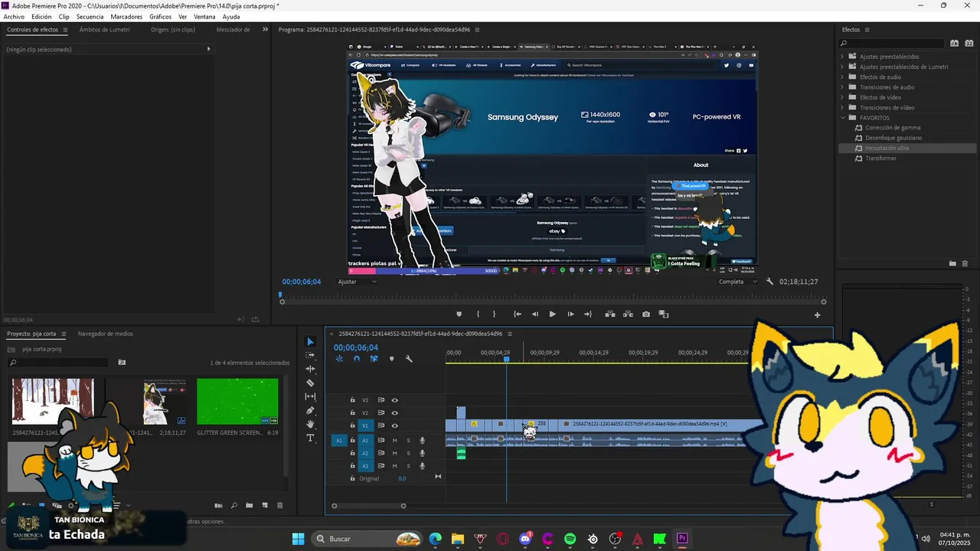Open the Marcadores menu
The image size is (980, 551).
(x=126, y=16)
